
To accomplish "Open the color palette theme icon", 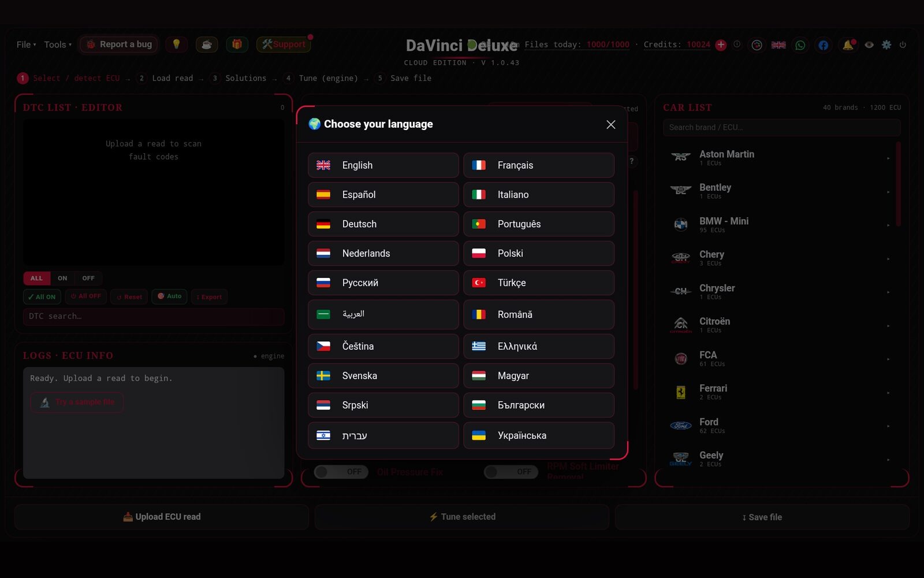I will coord(757,45).
